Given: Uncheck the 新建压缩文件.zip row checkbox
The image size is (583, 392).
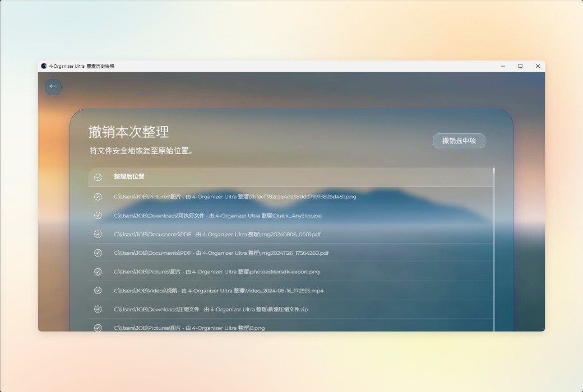Looking at the screenshot, I should (x=98, y=309).
